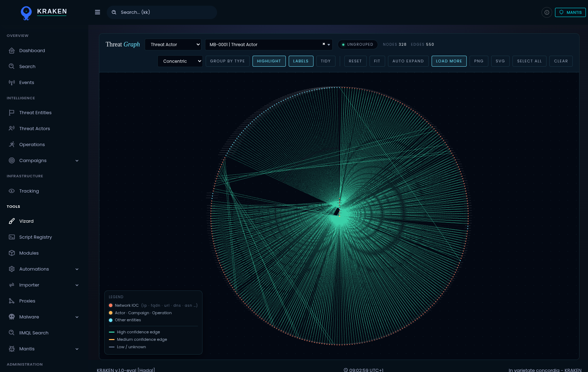Go to Threat Entities
This screenshot has height=372, width=588.
(x=35, y=113)
